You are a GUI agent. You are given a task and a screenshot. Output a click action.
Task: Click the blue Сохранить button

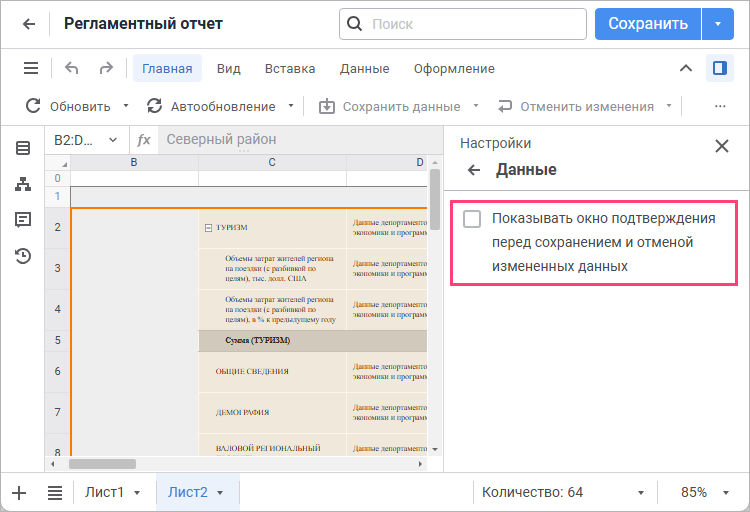click(x=648, y=24)
